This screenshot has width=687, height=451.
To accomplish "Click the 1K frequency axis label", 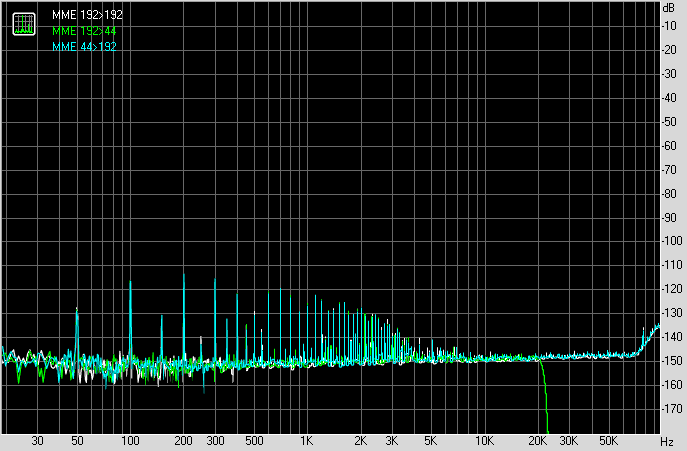I will [x=306, y=441].
